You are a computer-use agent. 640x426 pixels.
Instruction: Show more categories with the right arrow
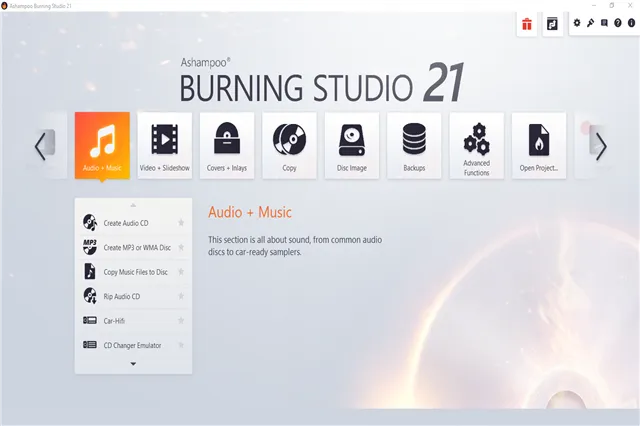pyautogui.click(x=601, y=146)
